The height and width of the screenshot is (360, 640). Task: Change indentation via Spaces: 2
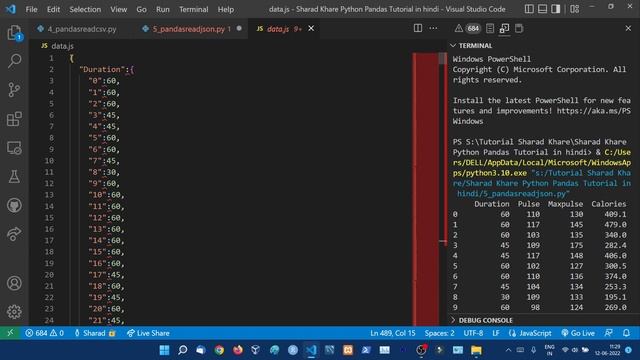pos(439,333)
